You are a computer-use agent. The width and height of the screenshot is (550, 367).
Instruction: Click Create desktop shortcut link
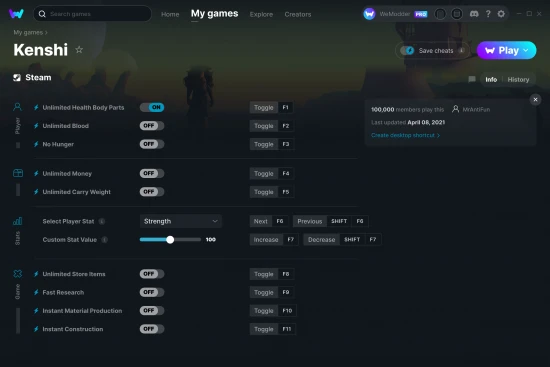(x=405, y=135)
